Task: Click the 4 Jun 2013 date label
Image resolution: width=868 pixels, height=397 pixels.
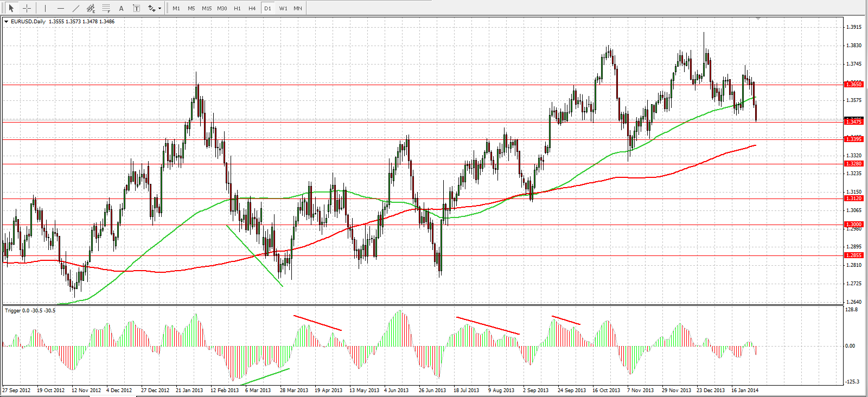Action: tap(397, 390)
